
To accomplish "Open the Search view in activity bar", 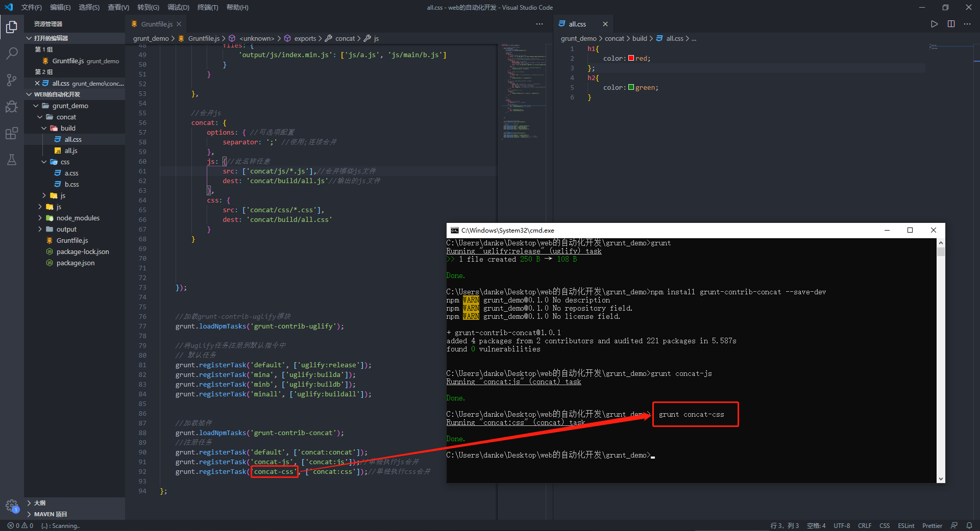I will point(12,53).
